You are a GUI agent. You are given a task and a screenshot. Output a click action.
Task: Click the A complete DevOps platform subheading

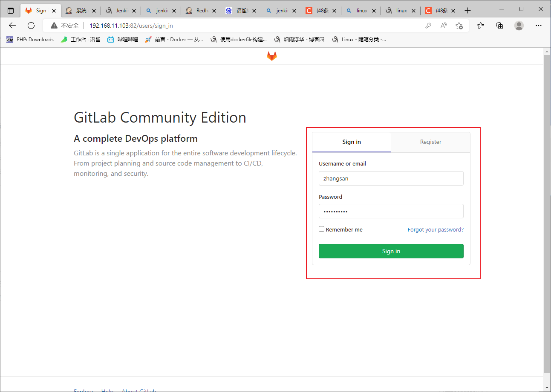tap(136, 138)
